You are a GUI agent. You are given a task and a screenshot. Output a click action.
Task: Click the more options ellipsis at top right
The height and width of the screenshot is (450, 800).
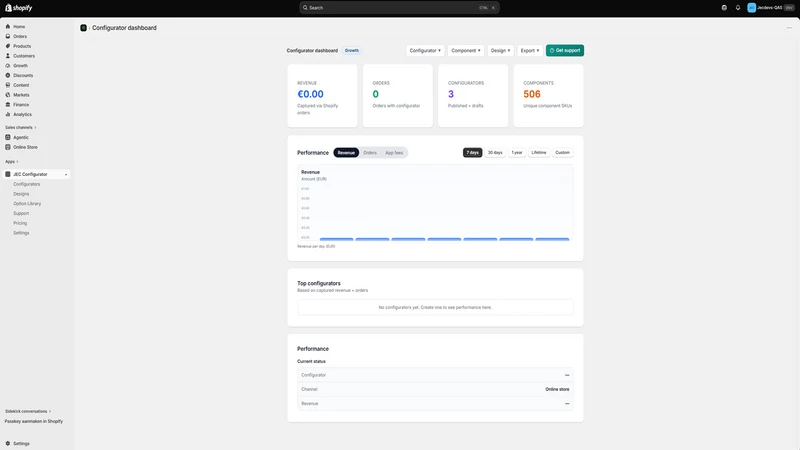(789, 28)
